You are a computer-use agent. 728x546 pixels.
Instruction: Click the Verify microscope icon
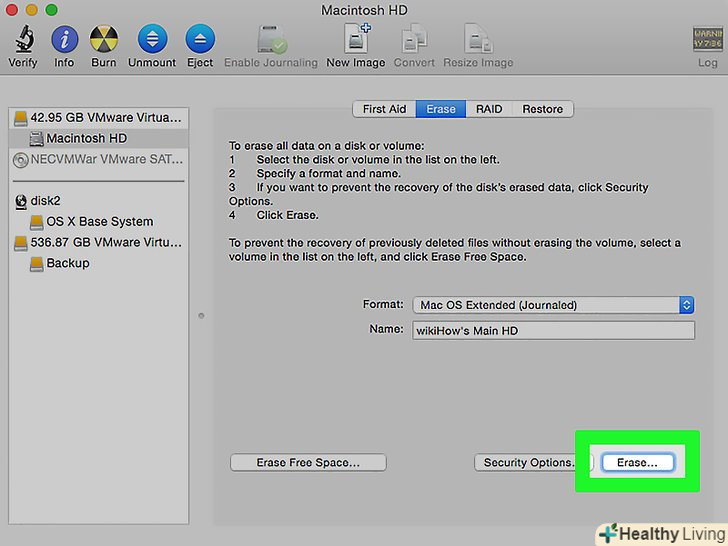pos(23,39)
